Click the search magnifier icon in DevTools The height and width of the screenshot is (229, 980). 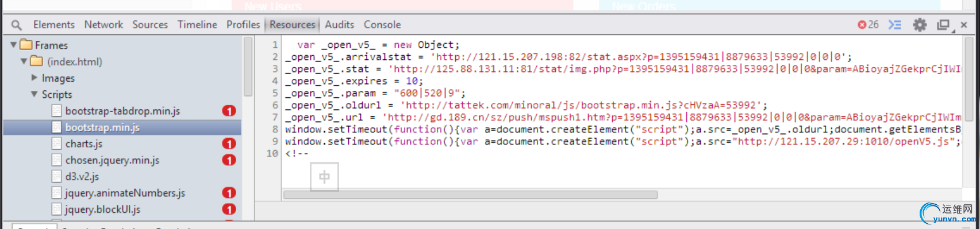coord(17,25)
